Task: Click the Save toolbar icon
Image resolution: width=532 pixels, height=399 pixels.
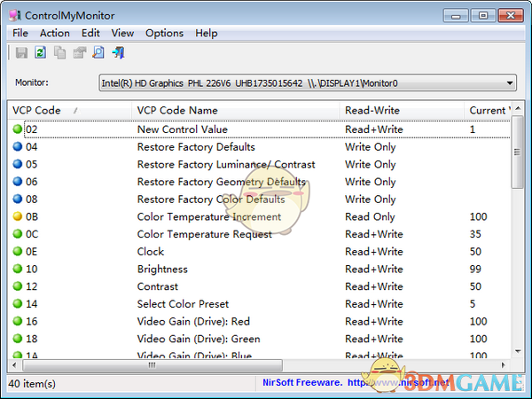Action: (22, 53)
